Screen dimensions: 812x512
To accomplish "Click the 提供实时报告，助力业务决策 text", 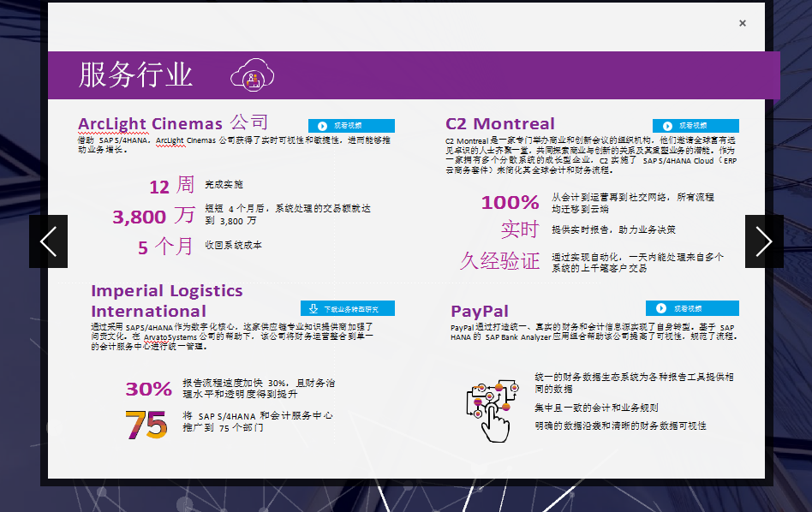I will (x=613, y=229).
